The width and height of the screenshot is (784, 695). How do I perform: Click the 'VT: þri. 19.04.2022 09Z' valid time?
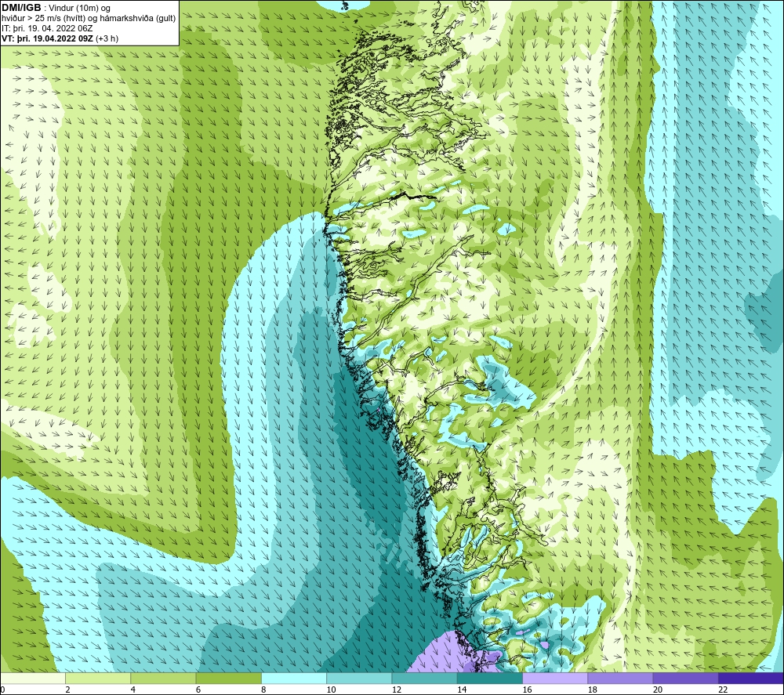tap(48, 38)
